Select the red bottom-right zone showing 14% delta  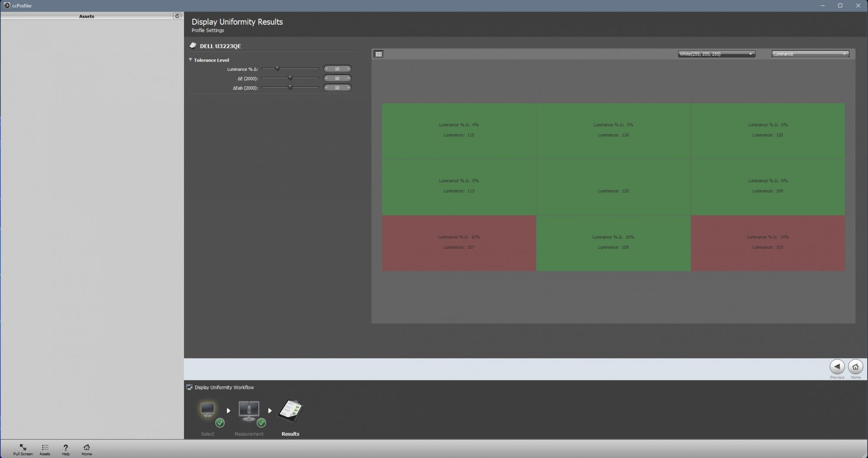tap(768, 243)
